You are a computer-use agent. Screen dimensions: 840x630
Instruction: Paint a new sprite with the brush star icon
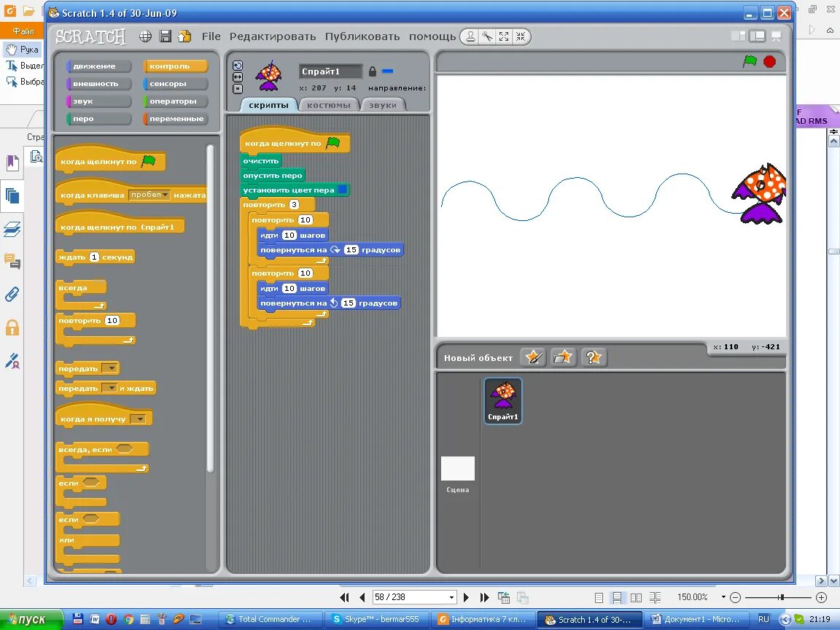(x=533, y=357)
